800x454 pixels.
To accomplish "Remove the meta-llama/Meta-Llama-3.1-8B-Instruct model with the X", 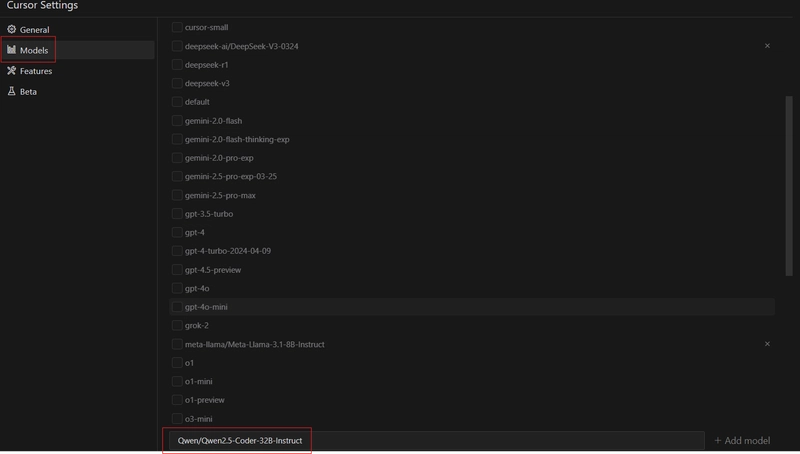I will point(767,344).
